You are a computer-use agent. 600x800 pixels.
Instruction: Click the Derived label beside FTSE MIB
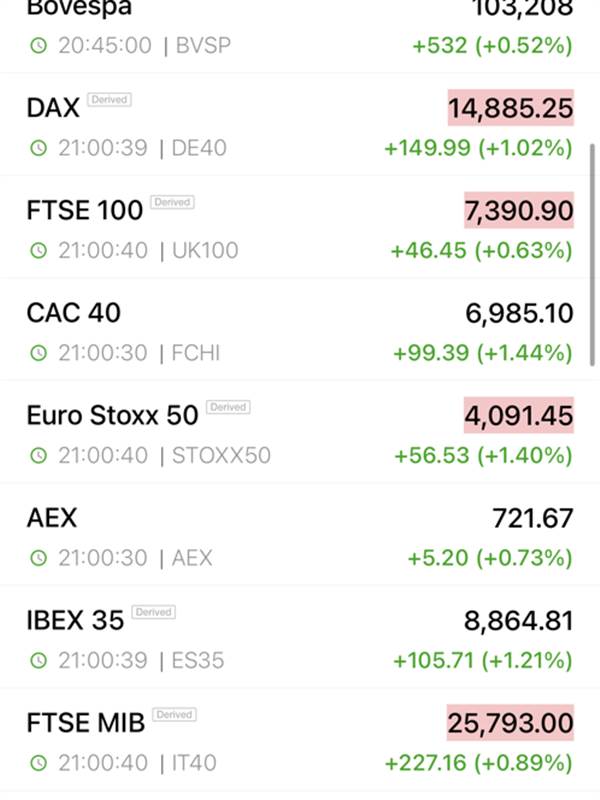174,715
